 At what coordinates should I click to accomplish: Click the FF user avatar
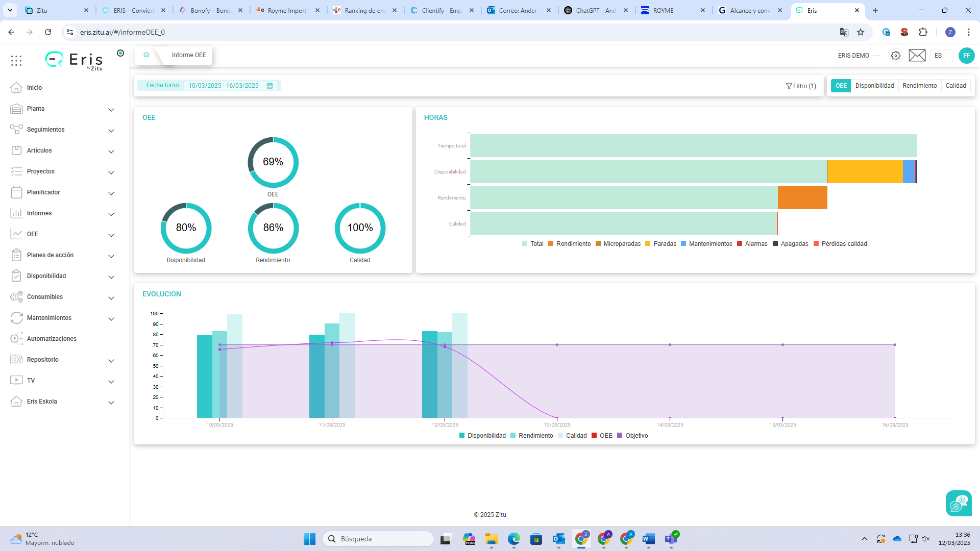(x=966, y=56)
